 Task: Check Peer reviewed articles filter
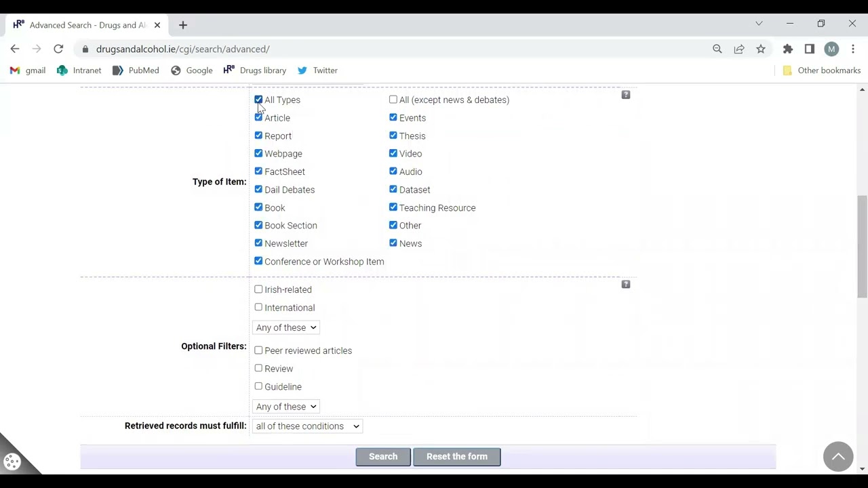258,350
